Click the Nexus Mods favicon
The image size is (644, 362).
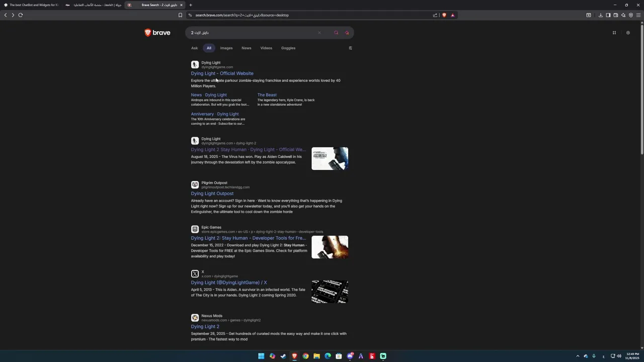click(x=195, y=318)
